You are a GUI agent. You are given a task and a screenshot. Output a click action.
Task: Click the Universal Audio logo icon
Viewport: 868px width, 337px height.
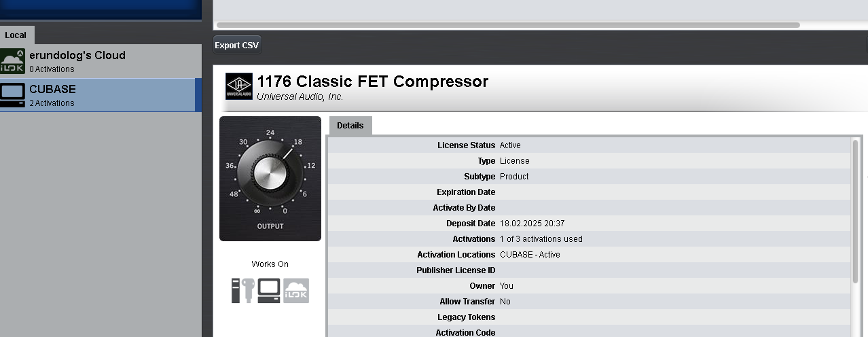tap(239, 86)
